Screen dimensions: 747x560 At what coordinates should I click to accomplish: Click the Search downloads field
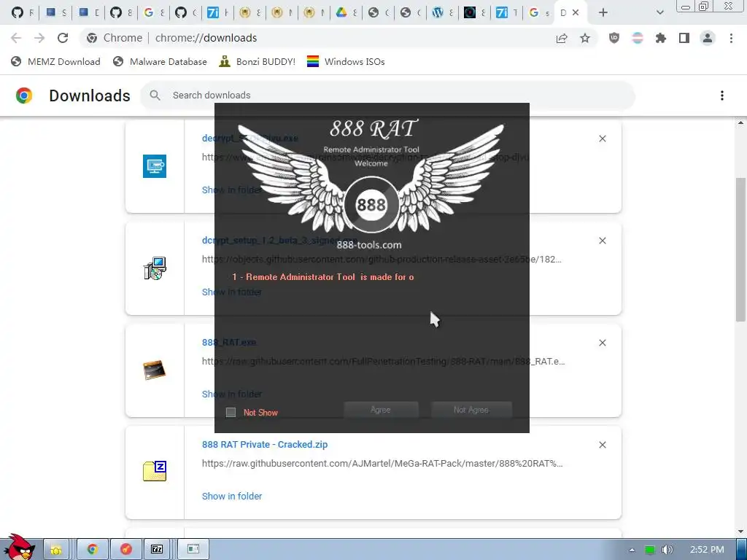click(x=387, y=96)
